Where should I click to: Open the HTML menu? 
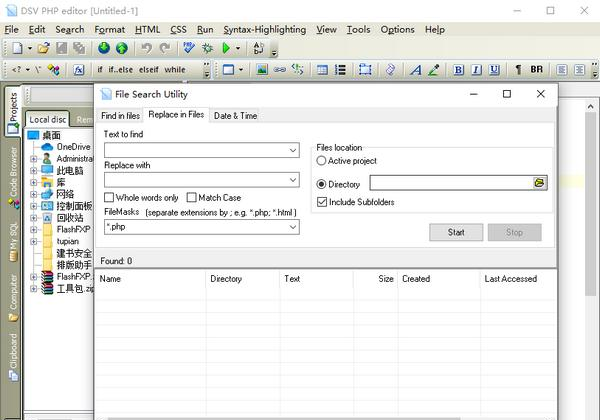point(147,29)
